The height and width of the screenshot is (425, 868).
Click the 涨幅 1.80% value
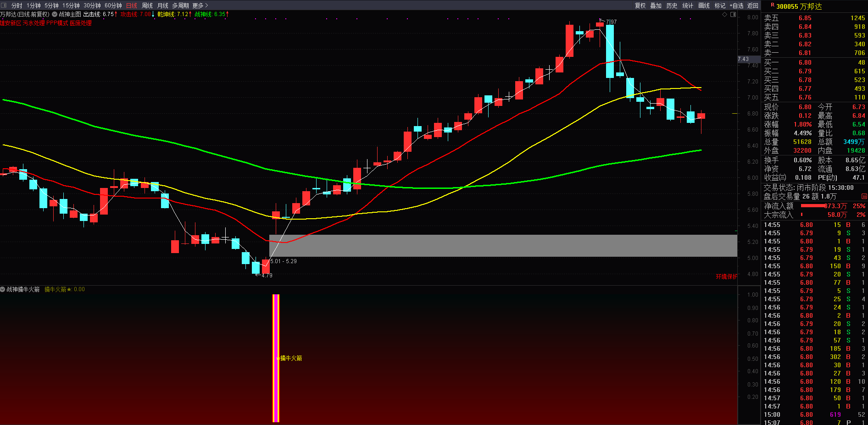click(x=803, y=124)
